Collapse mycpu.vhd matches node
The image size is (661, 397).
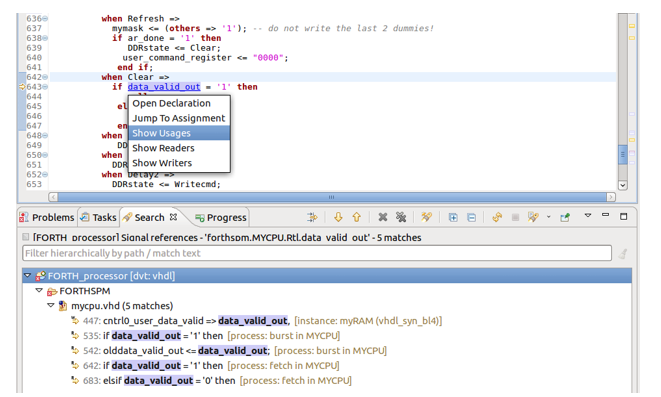click(51, 306)
